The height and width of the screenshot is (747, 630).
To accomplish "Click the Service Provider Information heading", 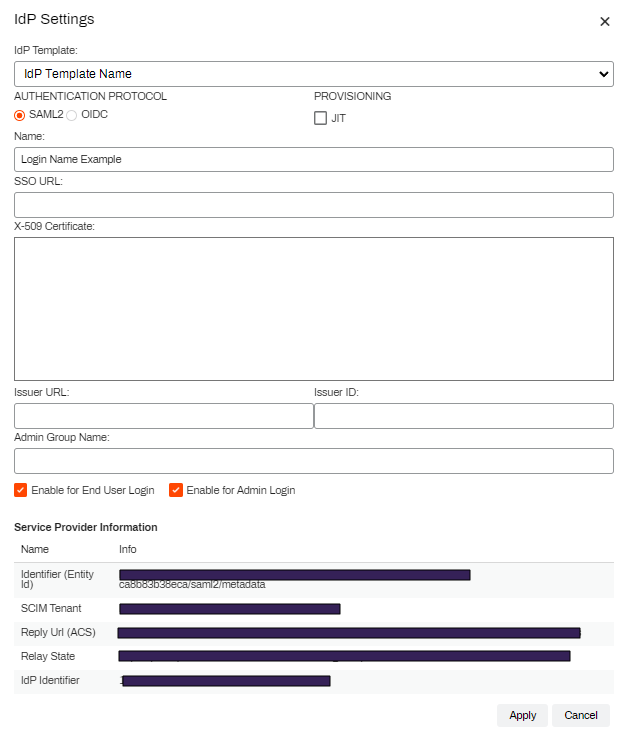I will pyautogui.click(x=86, y=527).
